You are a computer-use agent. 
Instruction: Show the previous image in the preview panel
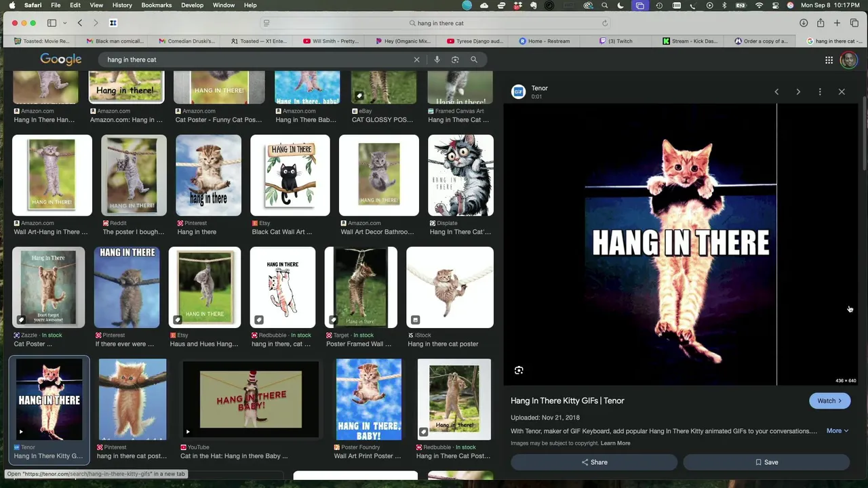776,91
